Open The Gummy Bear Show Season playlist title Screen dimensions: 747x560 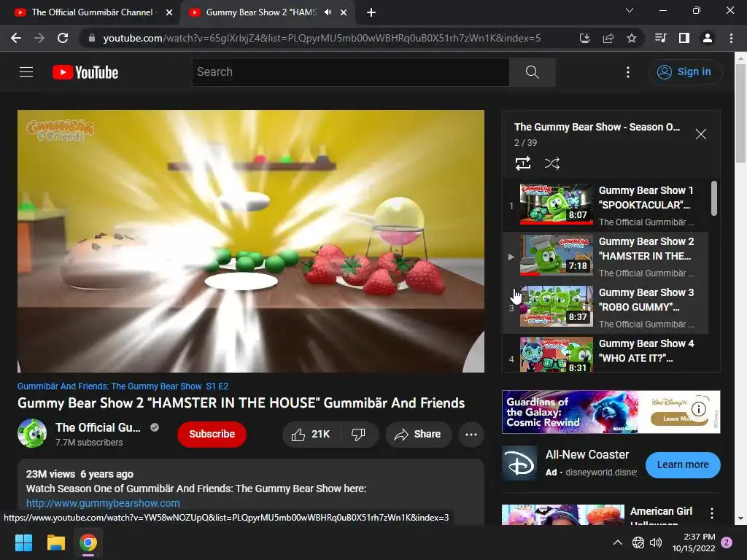pyautogui.click(x=597, y=127)
